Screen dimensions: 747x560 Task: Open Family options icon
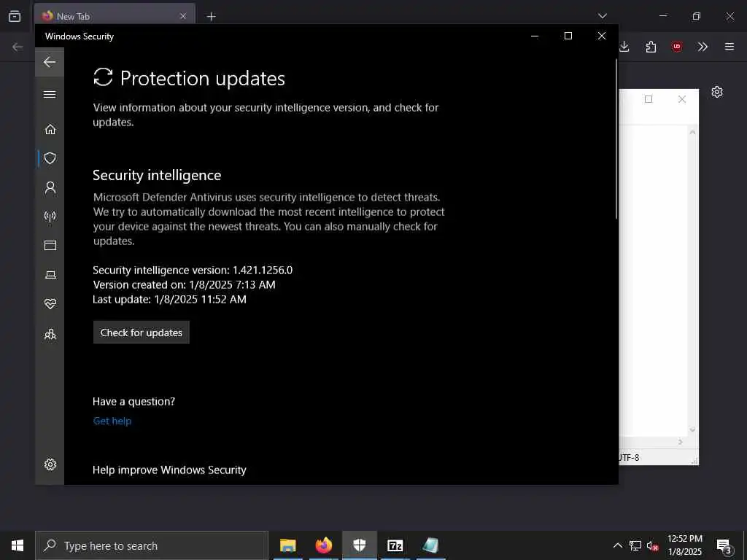pos(50,334)
